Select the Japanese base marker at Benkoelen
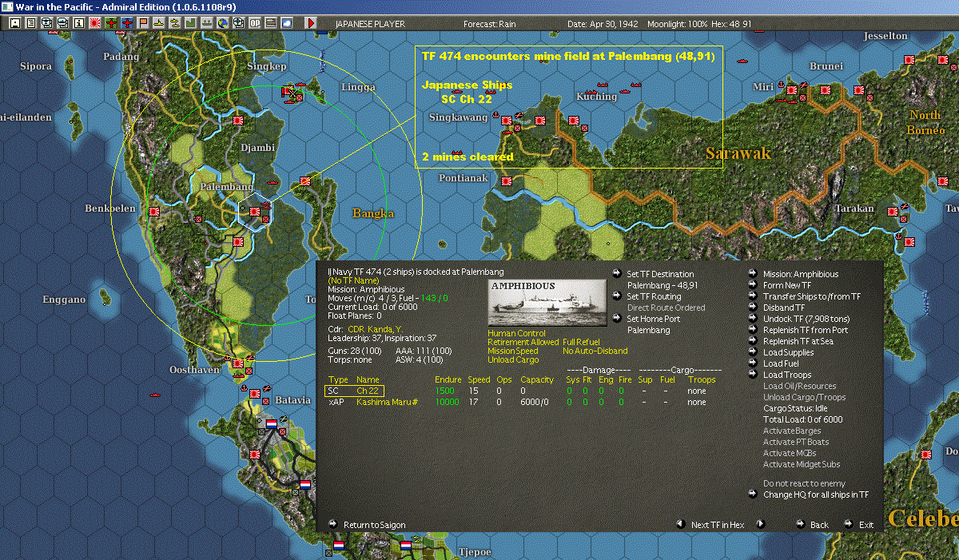This screenshot has width=959, height=560. point(154,212)
